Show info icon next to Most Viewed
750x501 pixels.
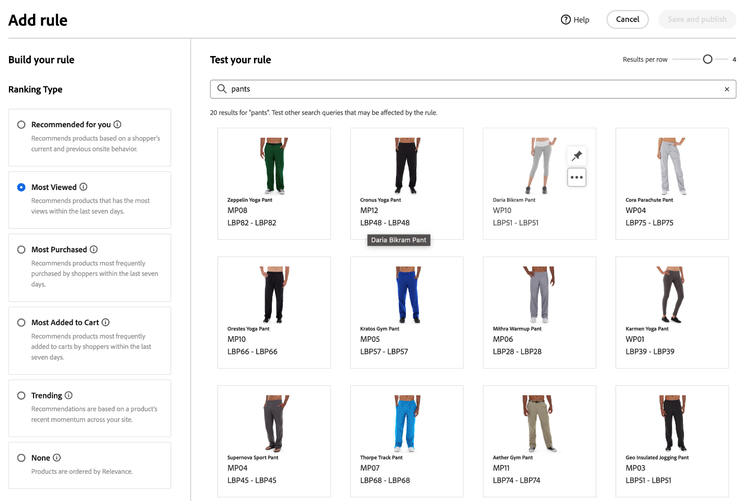coord(83,187)
